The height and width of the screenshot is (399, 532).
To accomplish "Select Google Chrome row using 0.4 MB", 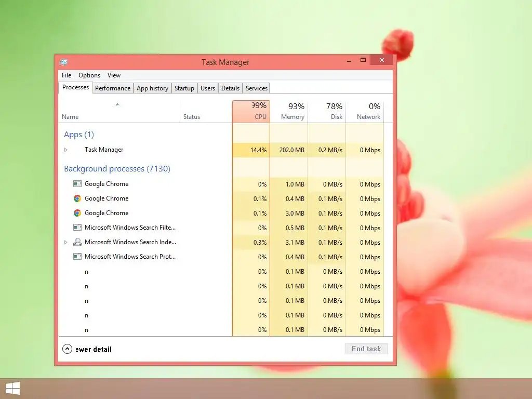I will (x=221, y=198).
